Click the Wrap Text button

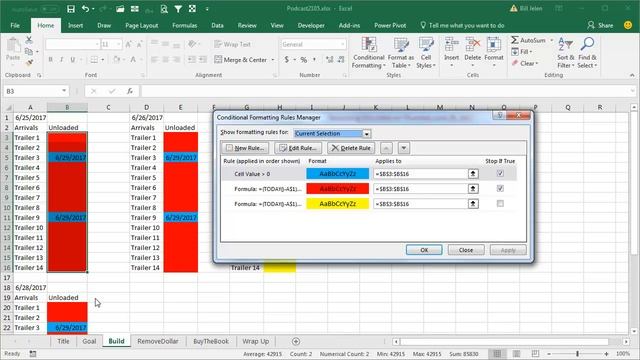pyautogui.click(x=233, y=44)
